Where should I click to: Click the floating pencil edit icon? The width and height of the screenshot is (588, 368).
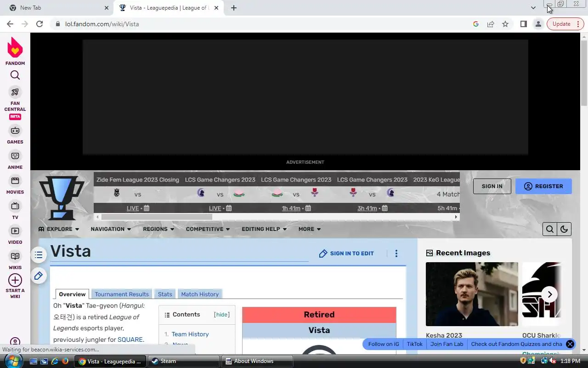coord(39,276)
